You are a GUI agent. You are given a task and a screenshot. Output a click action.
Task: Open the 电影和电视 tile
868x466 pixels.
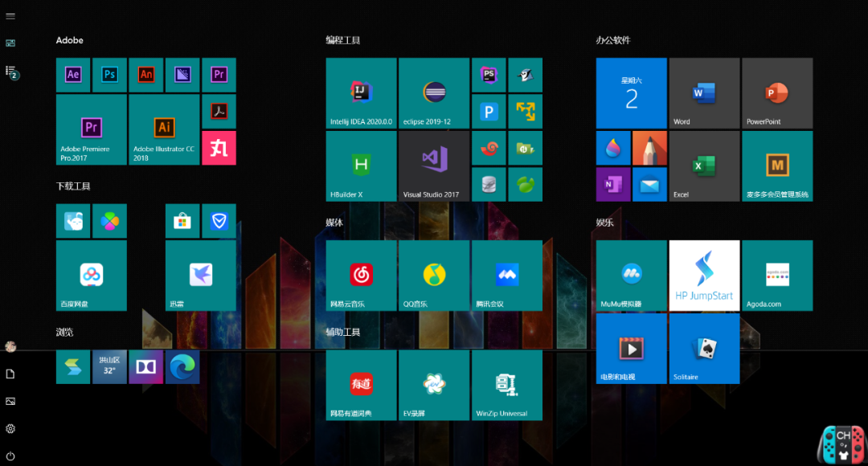[x=632, y=349]
